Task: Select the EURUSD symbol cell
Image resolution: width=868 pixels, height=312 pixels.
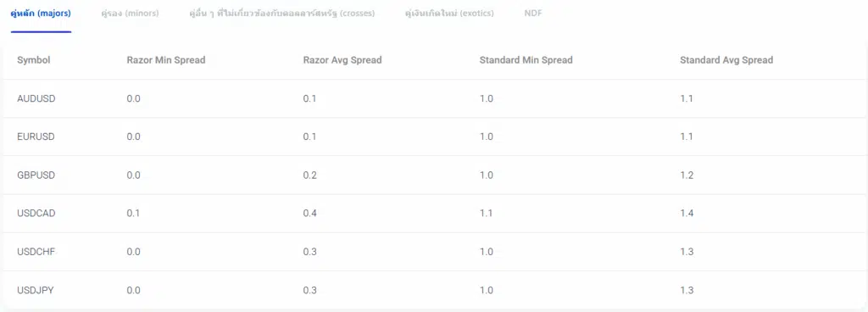Action: pos(36,136)
